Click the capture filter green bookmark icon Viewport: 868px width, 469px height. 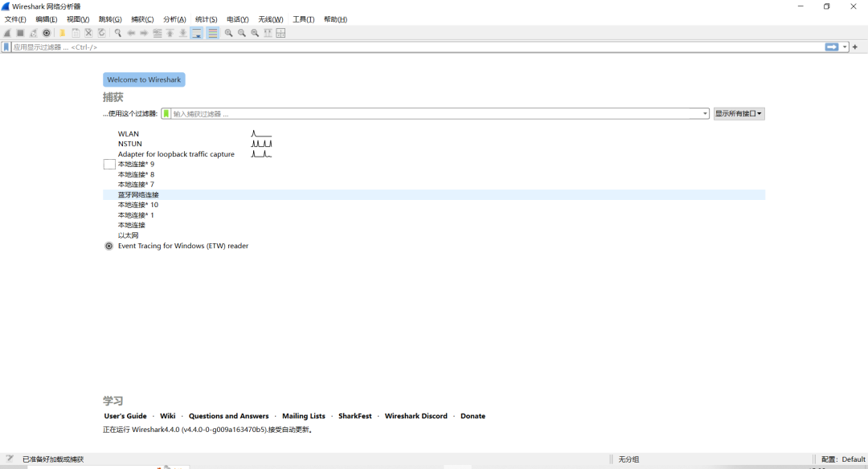[x=166, y=113]
